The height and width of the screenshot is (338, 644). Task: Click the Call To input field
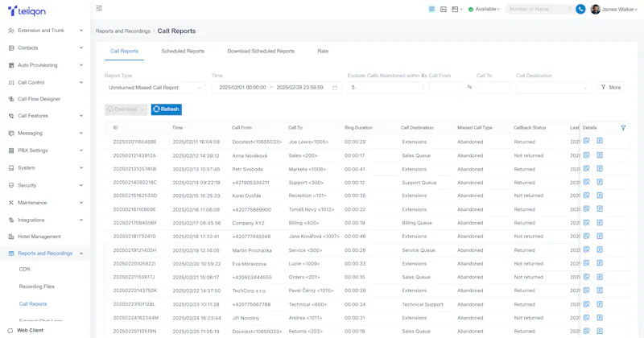(x=493, y=88)
